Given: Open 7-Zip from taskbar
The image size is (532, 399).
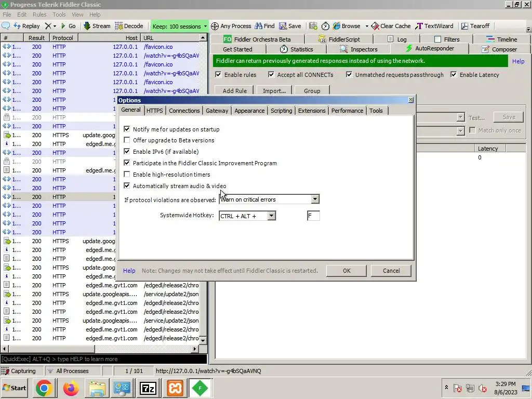Looking at the screenshot, I should (148, 388).
